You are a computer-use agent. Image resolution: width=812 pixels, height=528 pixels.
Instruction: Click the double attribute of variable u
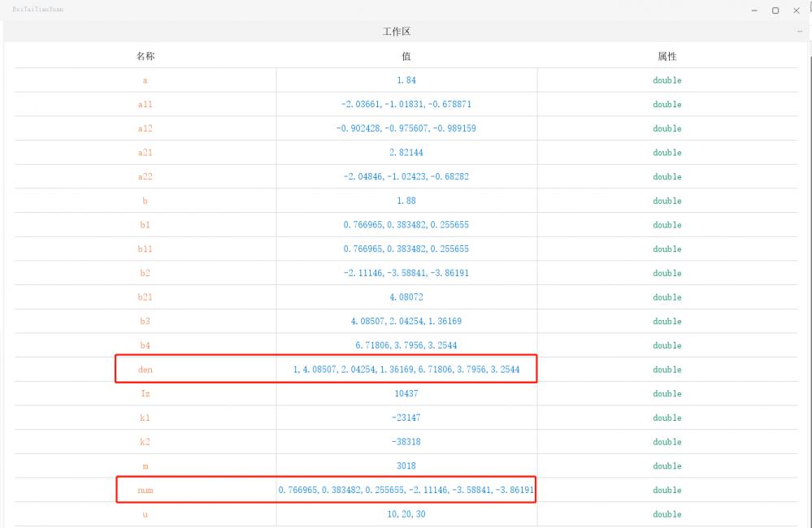click(x=667, y=514)
